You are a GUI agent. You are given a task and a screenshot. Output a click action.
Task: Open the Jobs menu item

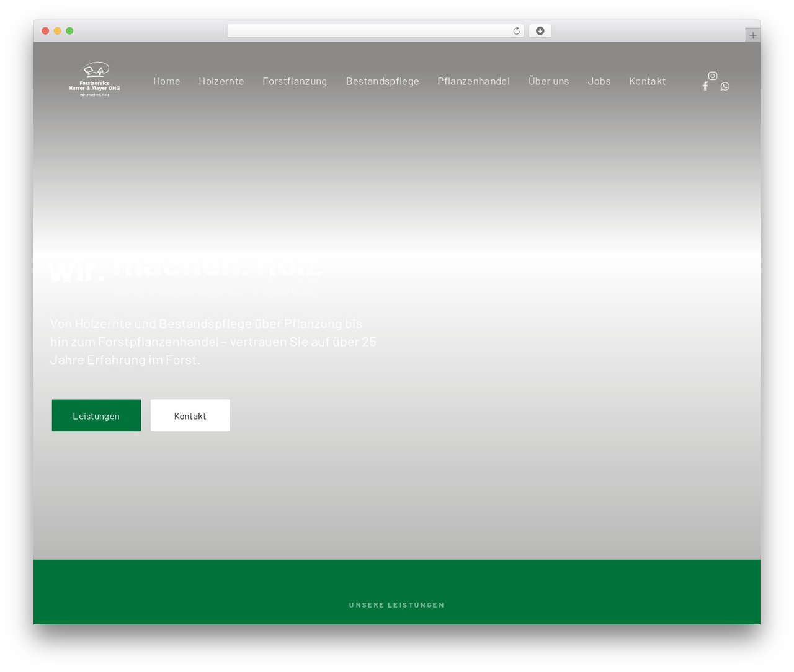599,81
